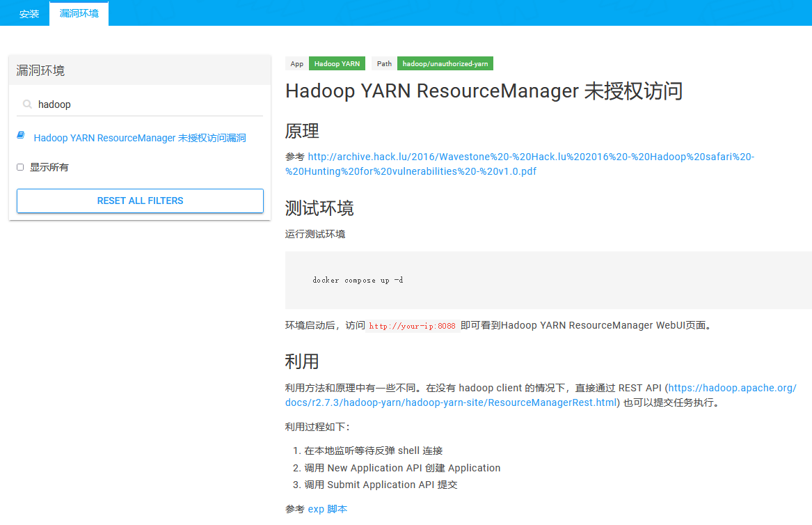
Task: Click the Path label badge
Action: tap(384, 63)
